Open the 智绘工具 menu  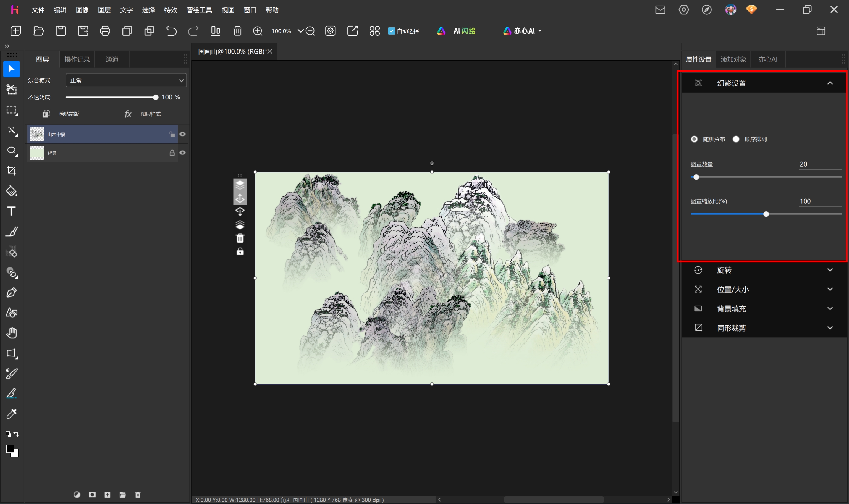point(199,10)
